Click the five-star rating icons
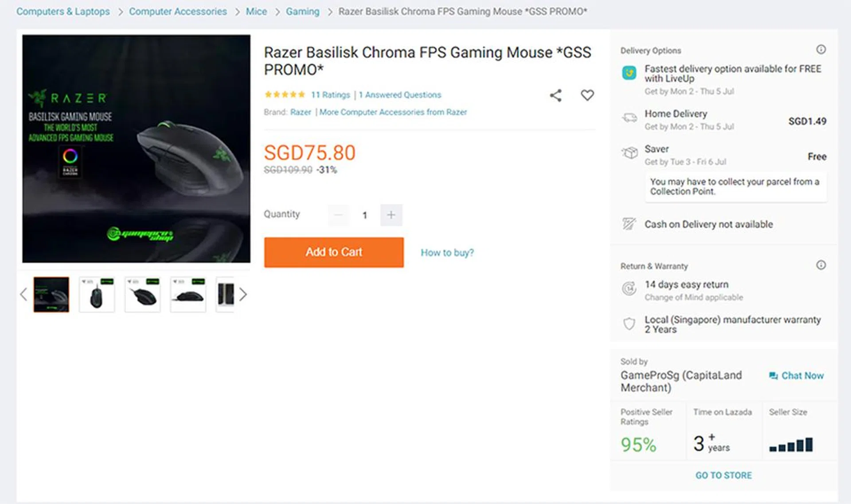 point(285,94)
